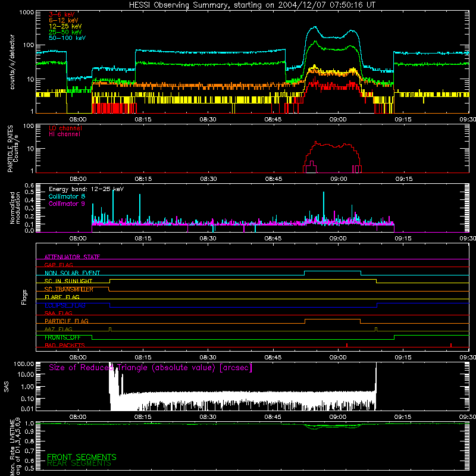This screenshot has height=476, width=476.
Task: Select the SC IN SUNLIGHT flag label
Action: pos(68,281)
